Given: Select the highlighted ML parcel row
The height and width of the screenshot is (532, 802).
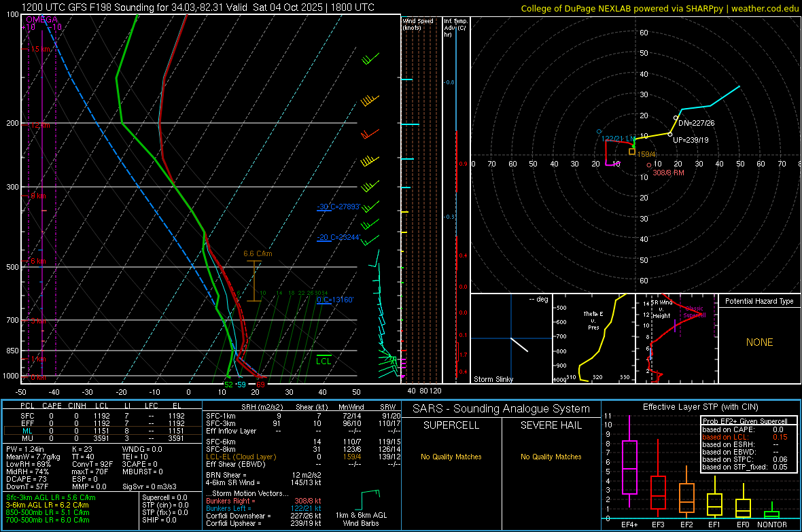Looking at the screenshot, I should pyautogui.click(x=103, y=431).
